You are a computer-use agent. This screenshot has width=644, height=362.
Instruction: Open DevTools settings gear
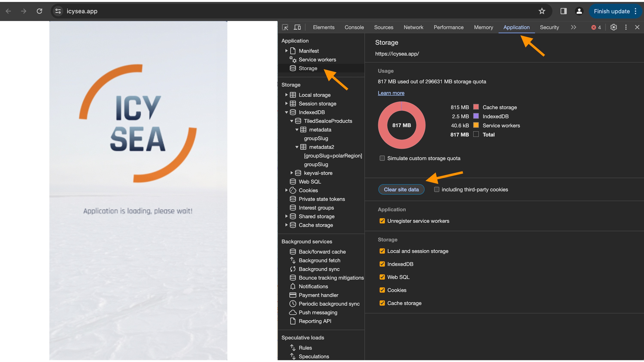click(614, 27)
